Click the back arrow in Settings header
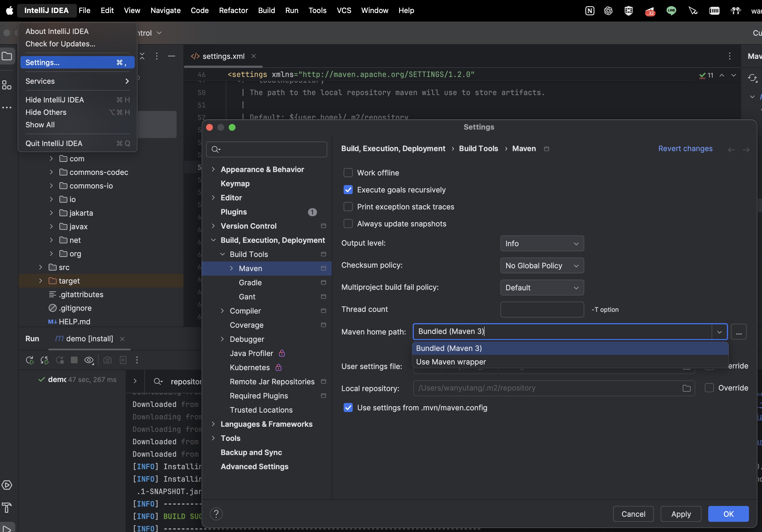 click(731, 150)
